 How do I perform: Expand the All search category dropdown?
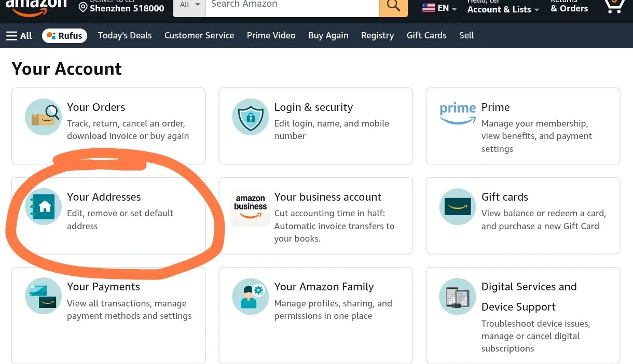189,5
